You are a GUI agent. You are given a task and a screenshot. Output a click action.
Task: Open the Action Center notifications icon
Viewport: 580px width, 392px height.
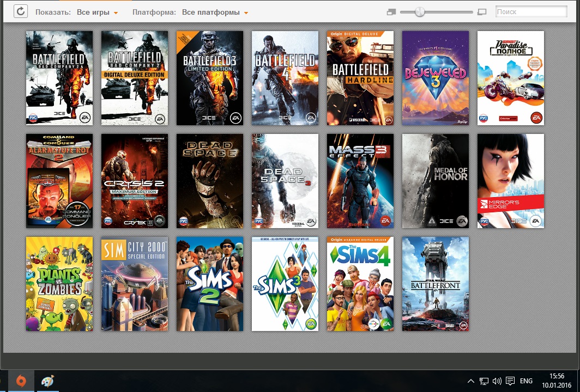point(510,381)
